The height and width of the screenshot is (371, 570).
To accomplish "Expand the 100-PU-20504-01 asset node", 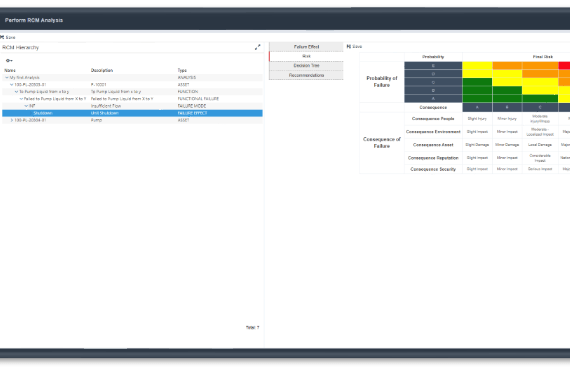I will (x=11, y=120).
